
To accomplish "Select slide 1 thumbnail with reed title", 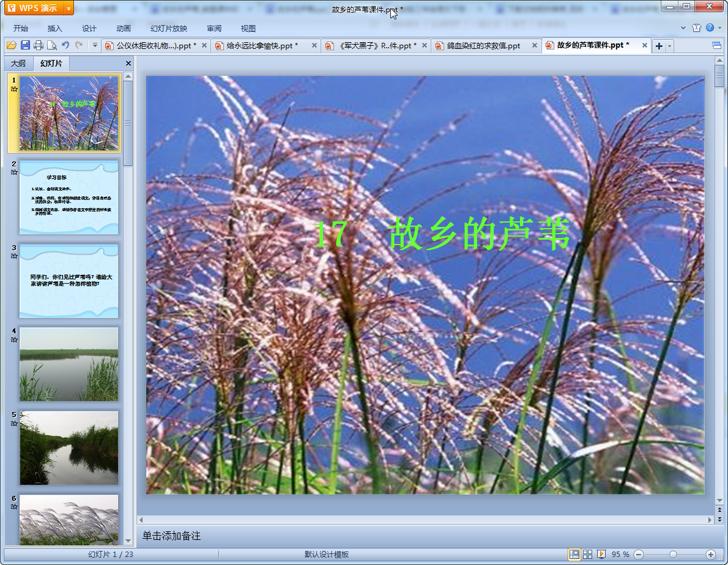I will pos(69,113).
